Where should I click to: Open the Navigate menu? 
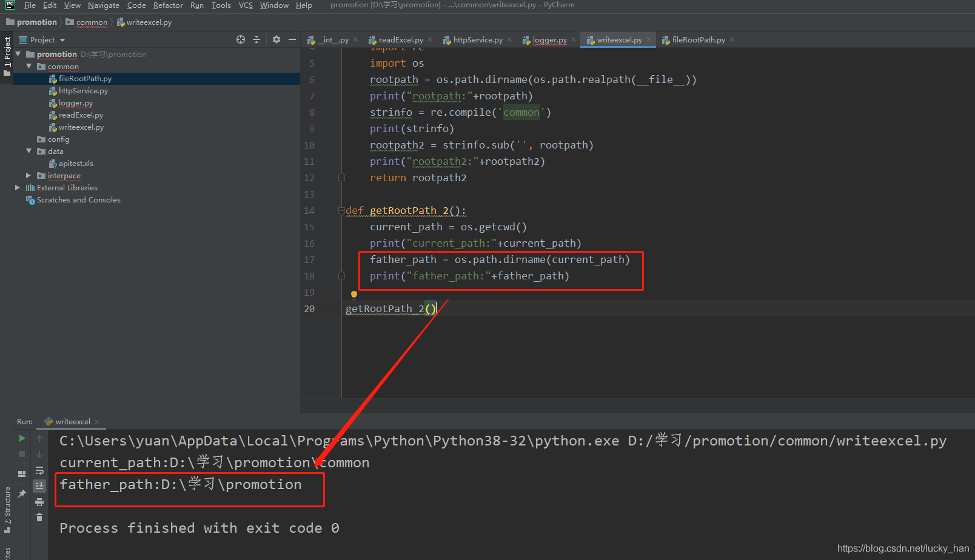pos(104,5)
